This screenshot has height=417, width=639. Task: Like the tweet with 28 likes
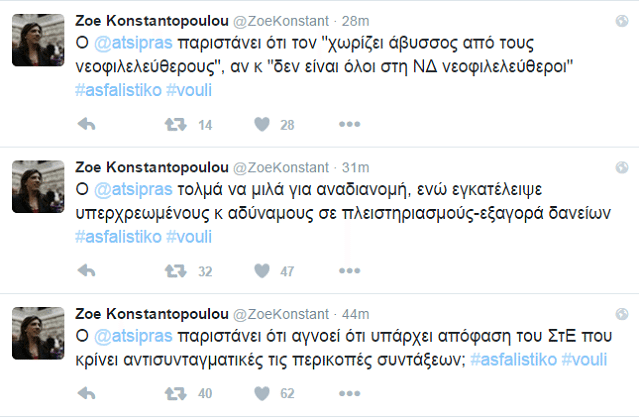point(262,125)
